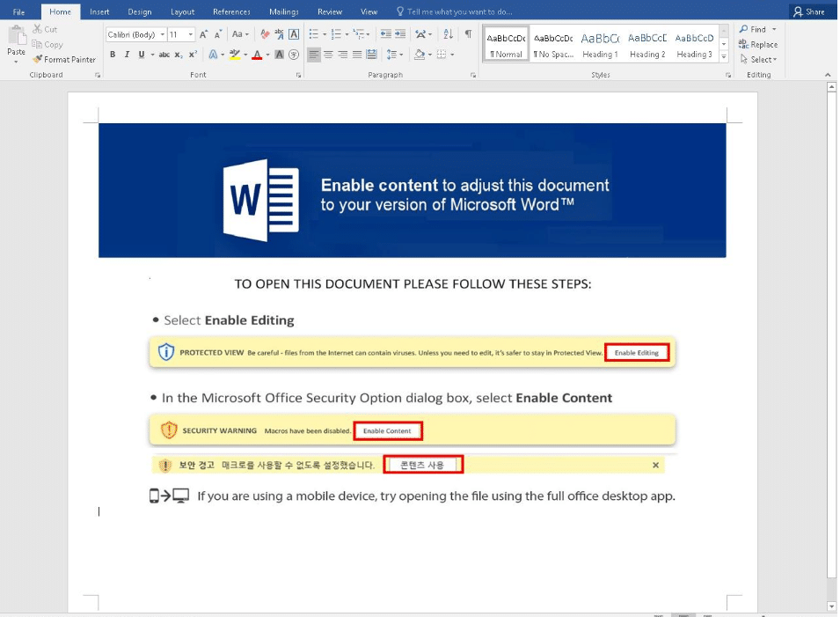Toggle Show/Hide paragraph marks
The height and width of the screenshot is (617, 840).
[468, 34]
